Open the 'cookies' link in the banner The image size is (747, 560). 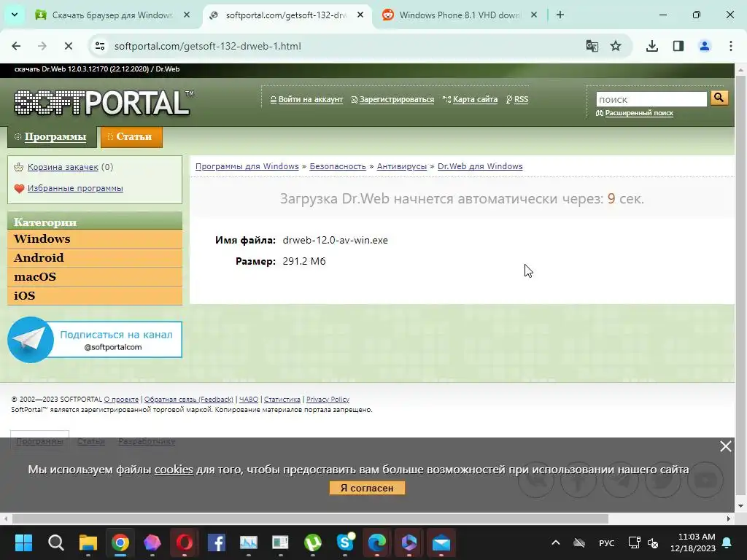(x=174, y=470)
